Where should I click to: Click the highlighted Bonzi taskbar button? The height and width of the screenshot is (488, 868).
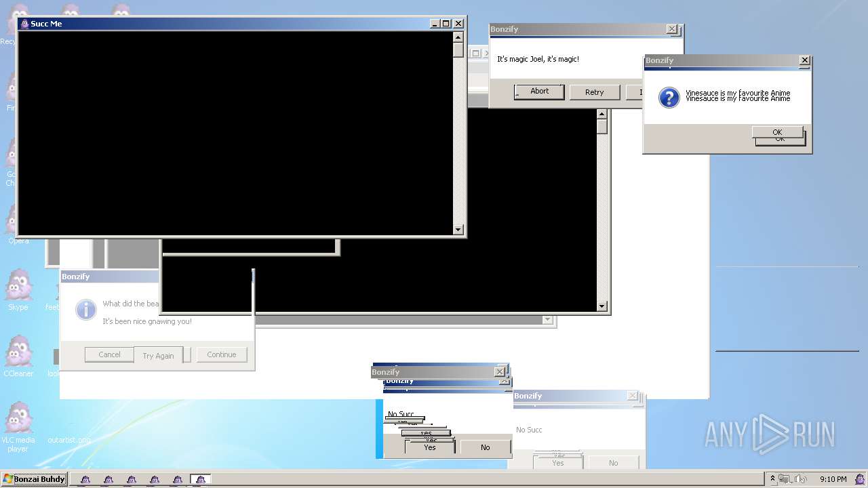coord(200,479)
